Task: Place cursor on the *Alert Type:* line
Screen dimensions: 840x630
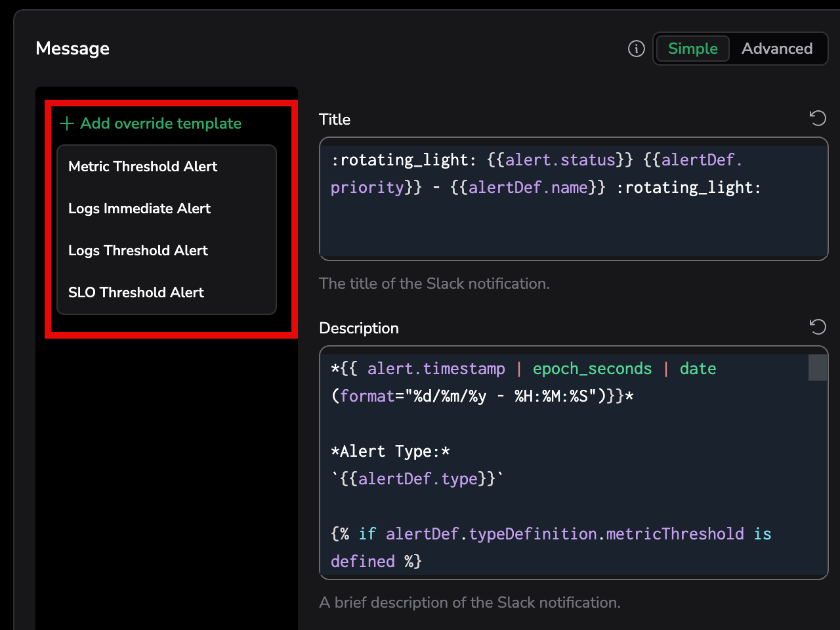Action: point(390,451)
